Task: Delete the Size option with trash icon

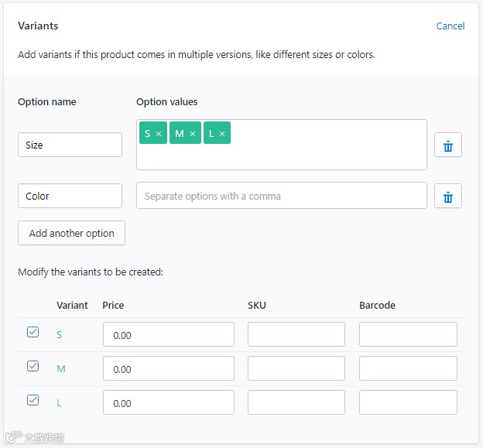Action: click(x=447, y=145)
